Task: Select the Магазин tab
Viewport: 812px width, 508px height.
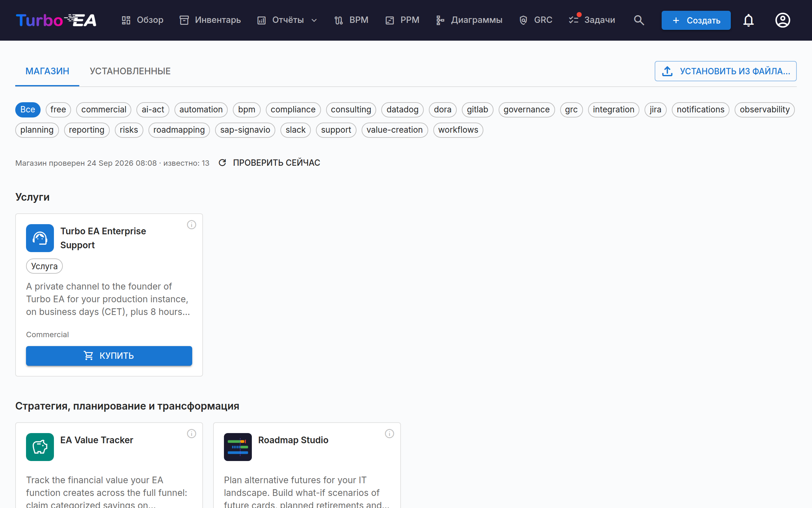Action: tap(47, 71)
